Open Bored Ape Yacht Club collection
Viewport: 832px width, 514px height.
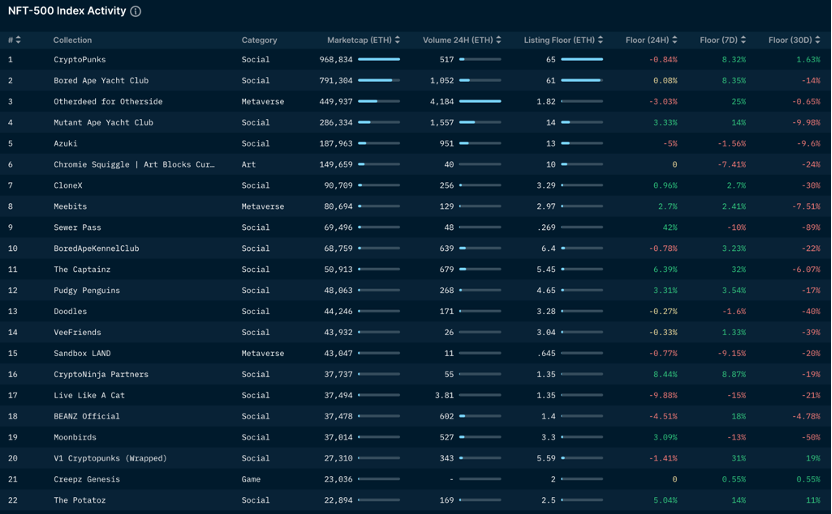[x=101, y=81]
